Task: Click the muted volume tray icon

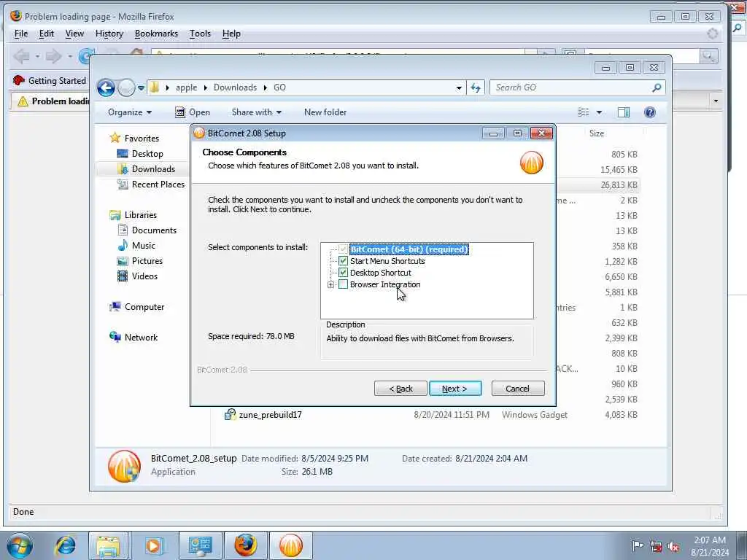Action: pyautogui.click(x=673, y=547)
